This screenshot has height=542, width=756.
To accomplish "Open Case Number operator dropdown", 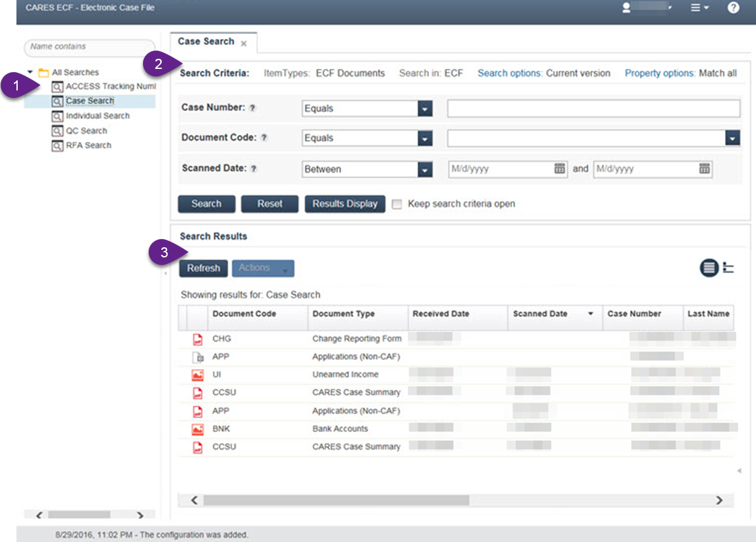I will tap(424, 109).
